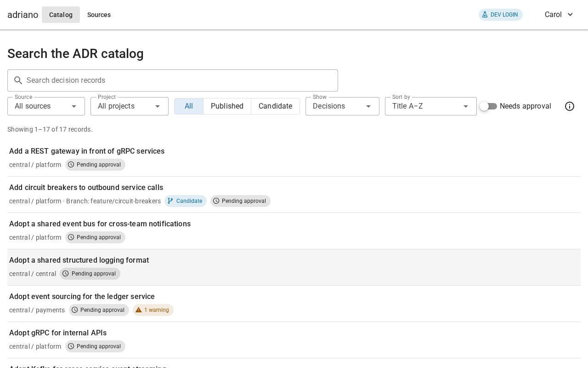This screenshot has width=588, height=368.
Task: Open the Sort by dropdown
Action: point(431,106)
